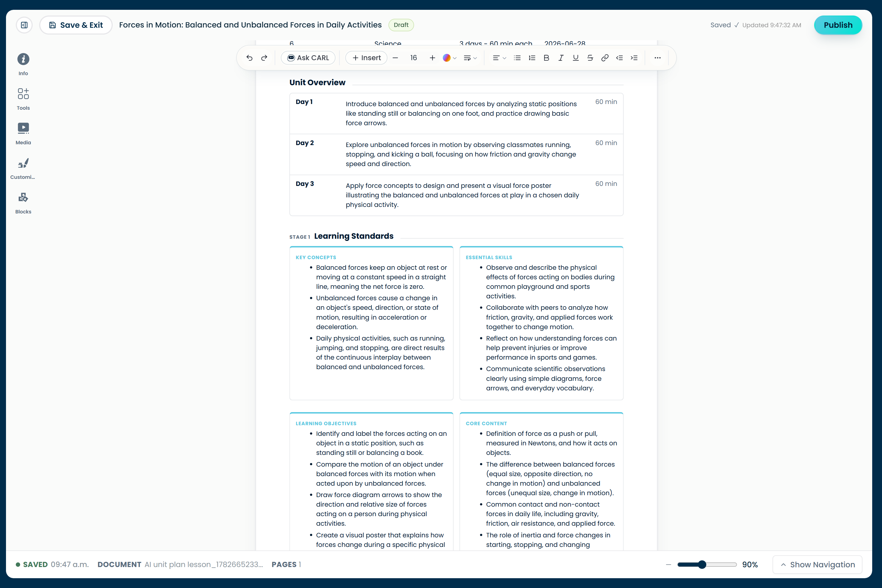This screenshot has height=588, width=882.
Task: Open the Insert menu
Action: (x=366, y=58)
